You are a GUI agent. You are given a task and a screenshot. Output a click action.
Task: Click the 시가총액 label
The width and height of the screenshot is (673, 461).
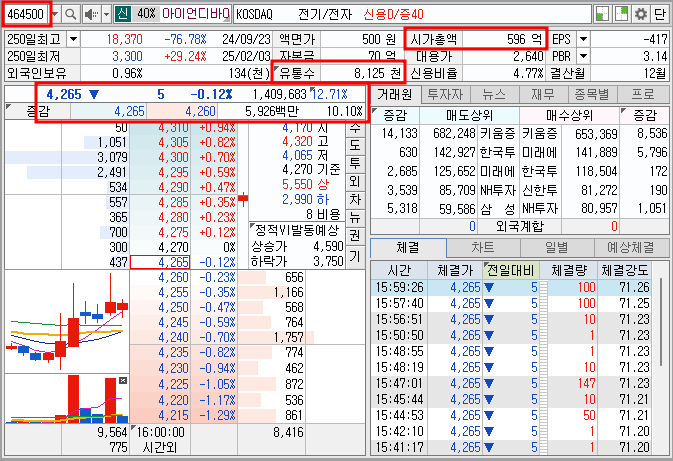(x=434, y=39)
